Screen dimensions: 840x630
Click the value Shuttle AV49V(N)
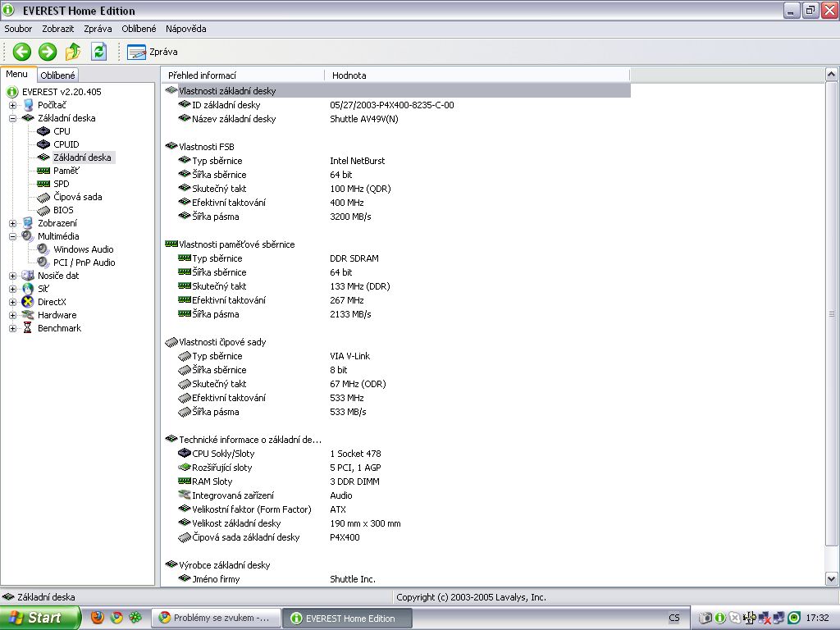tap(364, 119)
